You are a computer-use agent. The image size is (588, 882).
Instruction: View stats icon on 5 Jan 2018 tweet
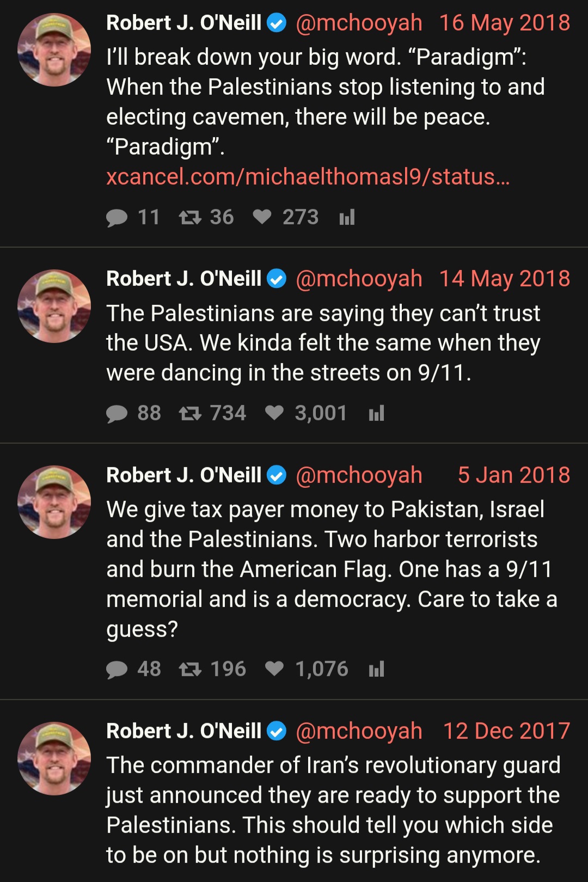[x=376, y=669]
